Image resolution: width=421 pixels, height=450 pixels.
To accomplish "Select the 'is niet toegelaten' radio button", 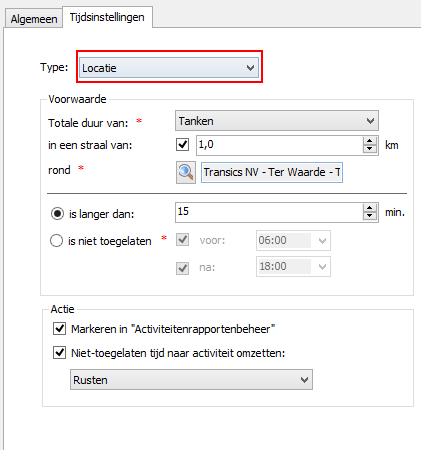I will (x=56, y=240).
